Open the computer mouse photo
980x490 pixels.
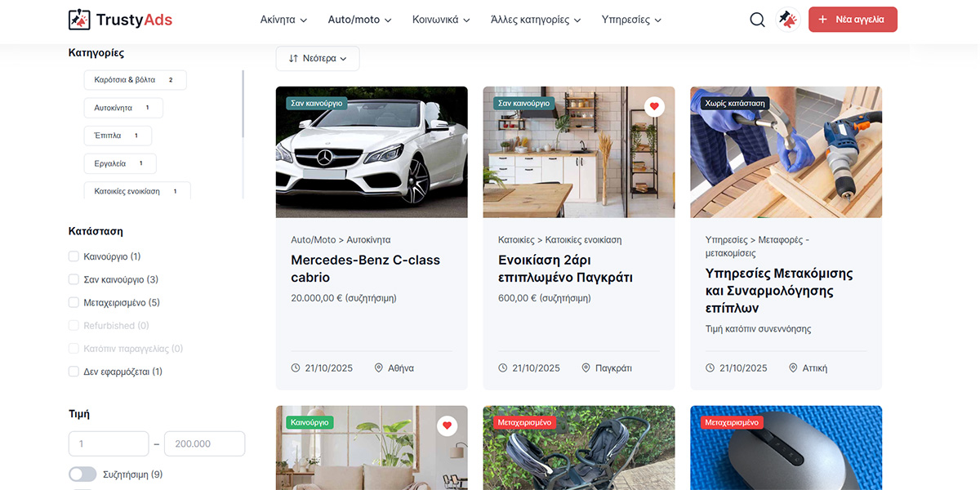[x=786, y=448]
